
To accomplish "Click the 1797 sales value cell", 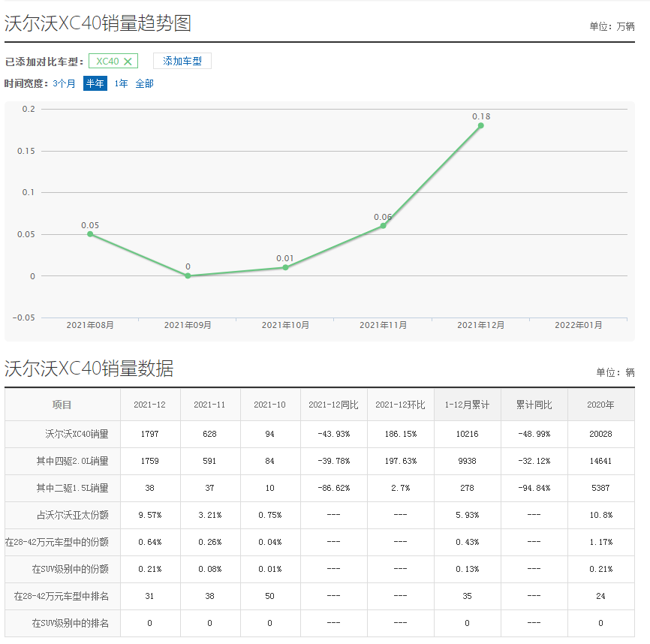I will pyautogui.click(x=150, y=434).
